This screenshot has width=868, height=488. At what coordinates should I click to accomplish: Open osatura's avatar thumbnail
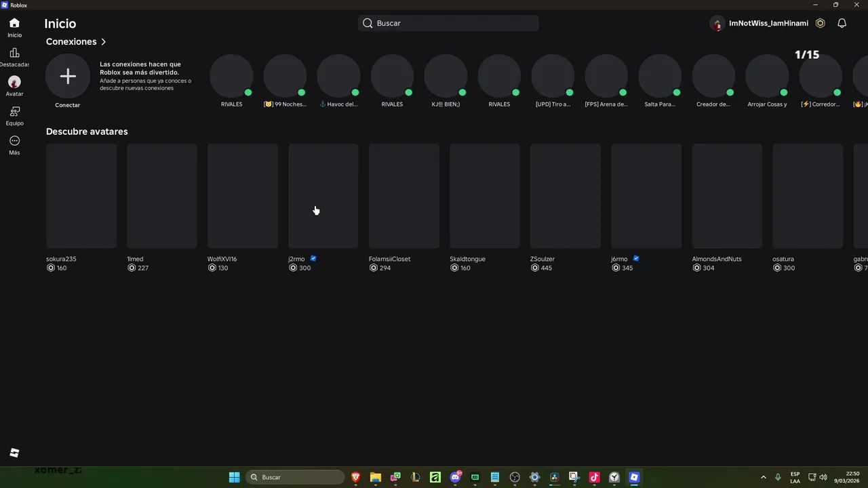pos(808,196)
